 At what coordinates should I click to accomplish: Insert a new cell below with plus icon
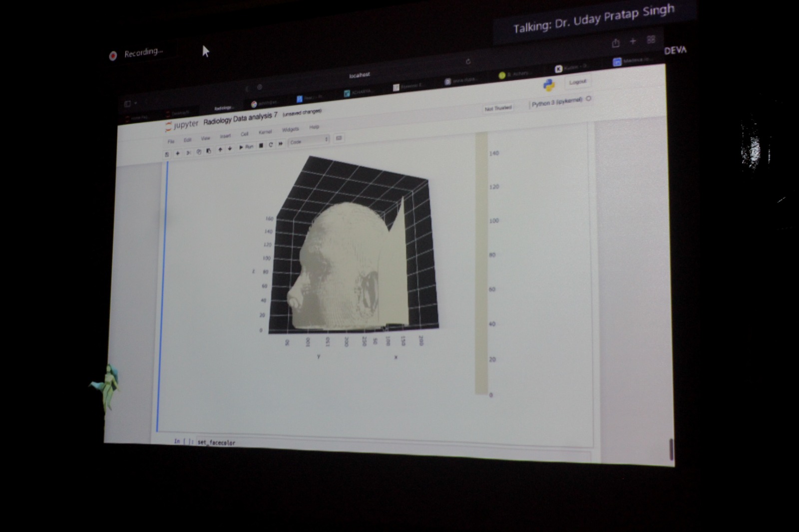tap(177, 154)
